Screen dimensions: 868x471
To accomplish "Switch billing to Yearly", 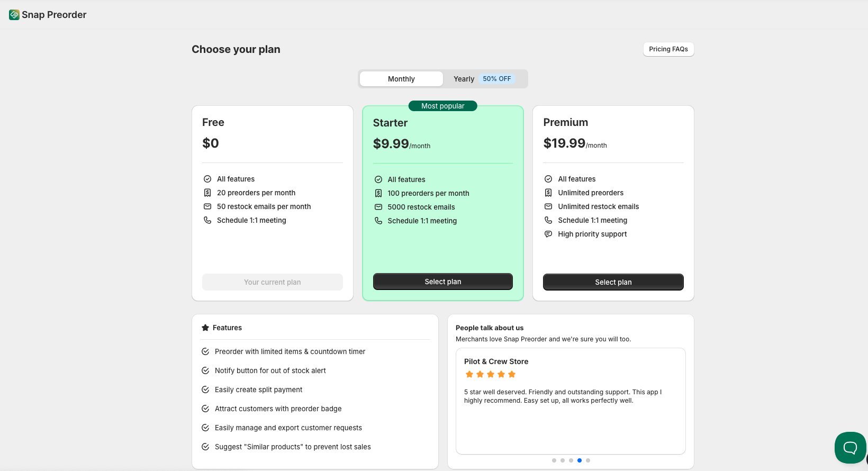I will [464, 79].
